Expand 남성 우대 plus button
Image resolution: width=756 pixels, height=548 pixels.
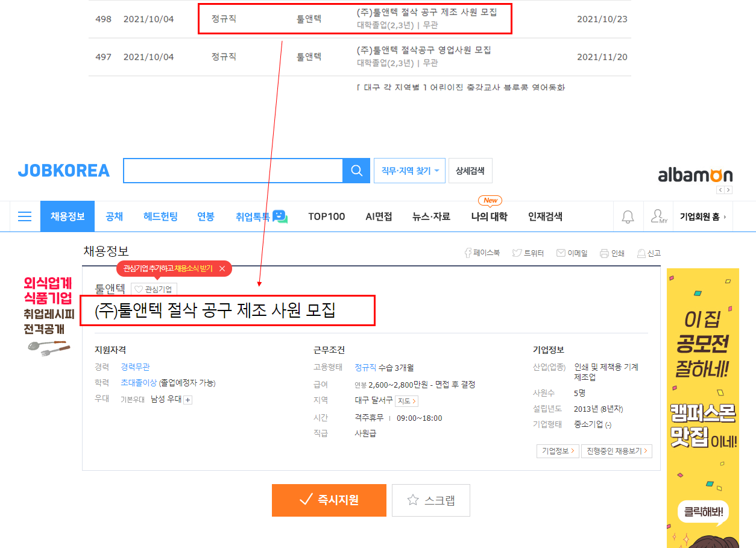[188, 400]
